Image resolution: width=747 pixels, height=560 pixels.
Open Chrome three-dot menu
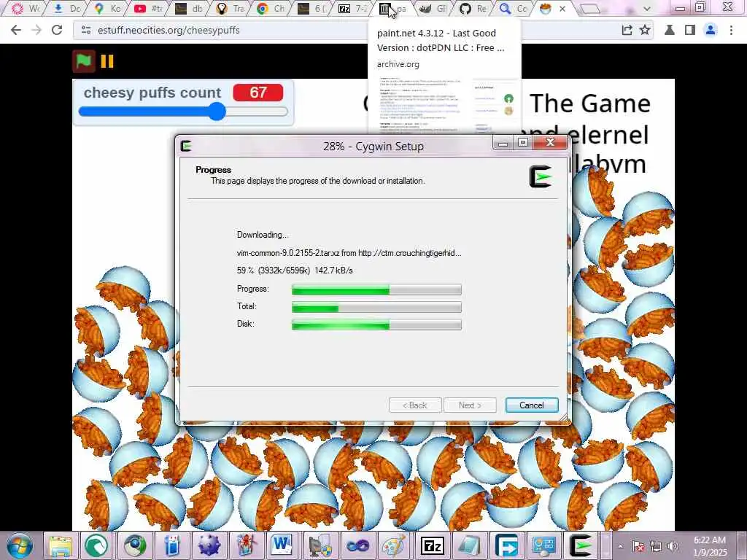731,30
